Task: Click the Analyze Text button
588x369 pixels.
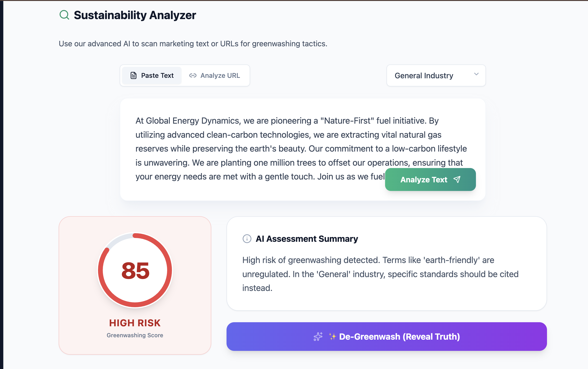Action: (430, 179)
